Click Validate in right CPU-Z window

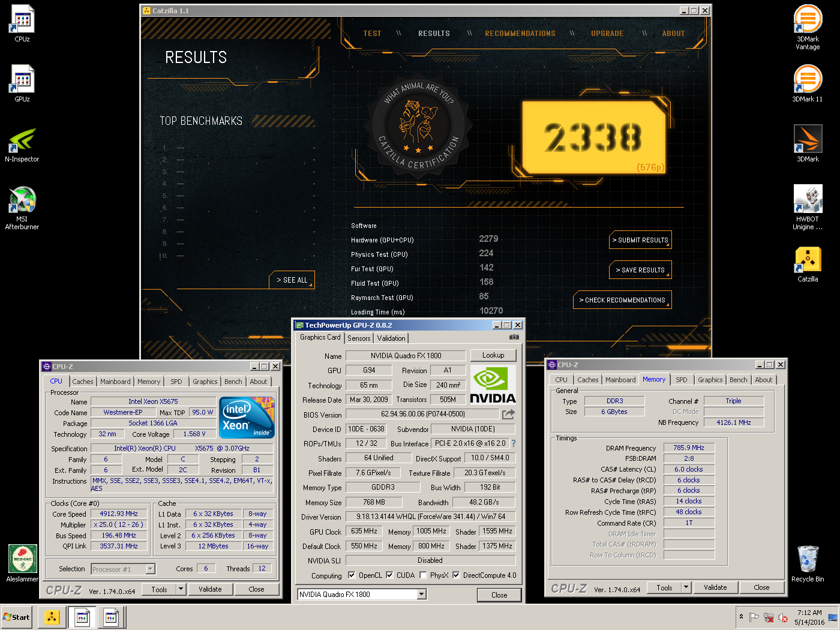(715, 587)
